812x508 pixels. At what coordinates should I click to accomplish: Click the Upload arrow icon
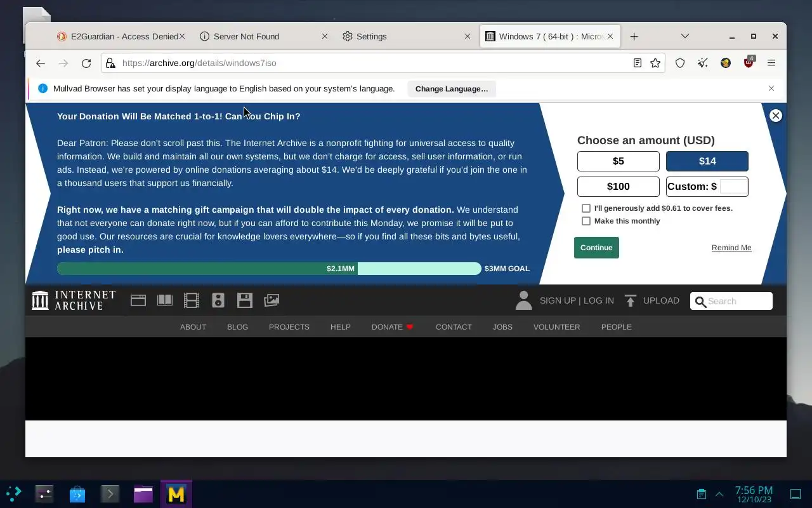[631, 301]
